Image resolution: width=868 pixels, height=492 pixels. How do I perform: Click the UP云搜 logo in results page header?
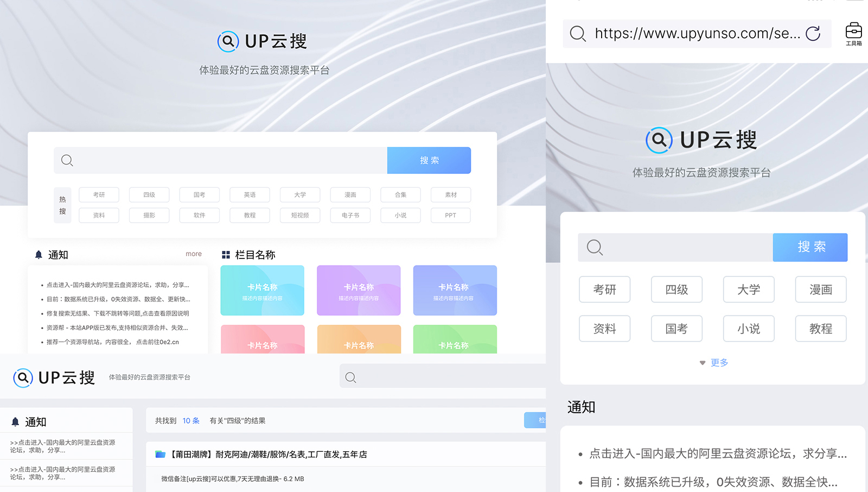[x=54, y=377]
